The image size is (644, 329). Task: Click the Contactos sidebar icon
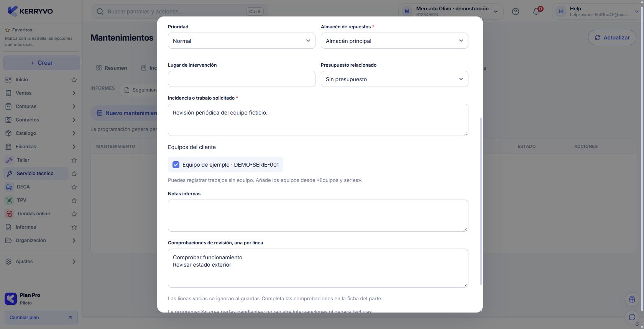click(8, 120)
